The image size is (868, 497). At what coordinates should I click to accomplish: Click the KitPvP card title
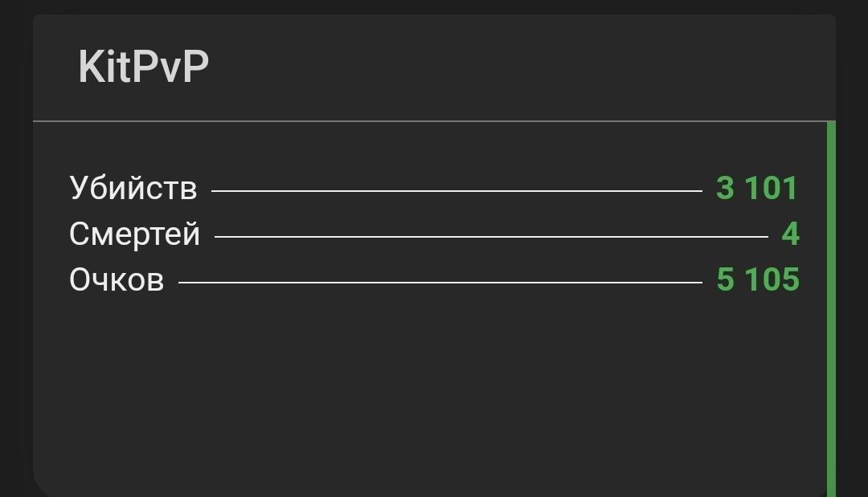coord(143,67)
